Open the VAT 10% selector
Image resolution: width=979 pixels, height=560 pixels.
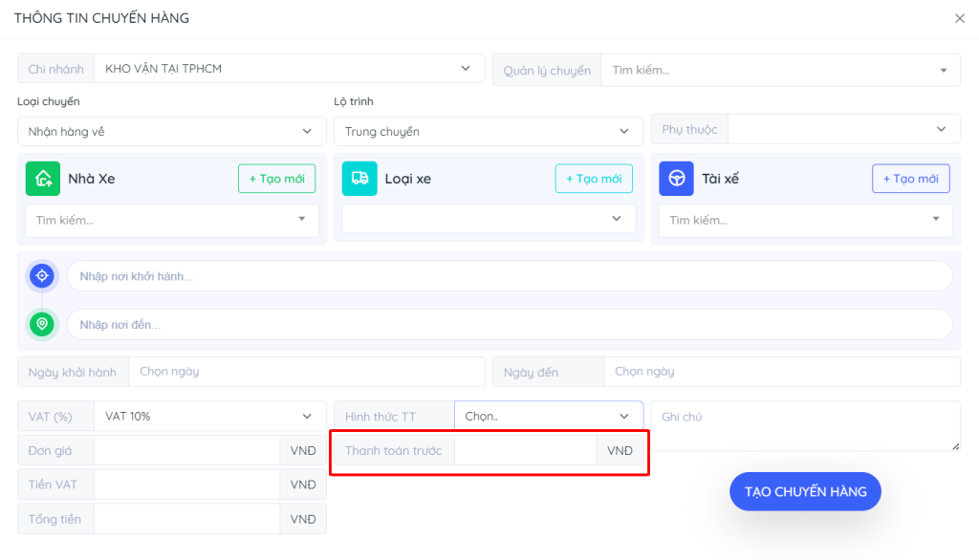[209, 417]
